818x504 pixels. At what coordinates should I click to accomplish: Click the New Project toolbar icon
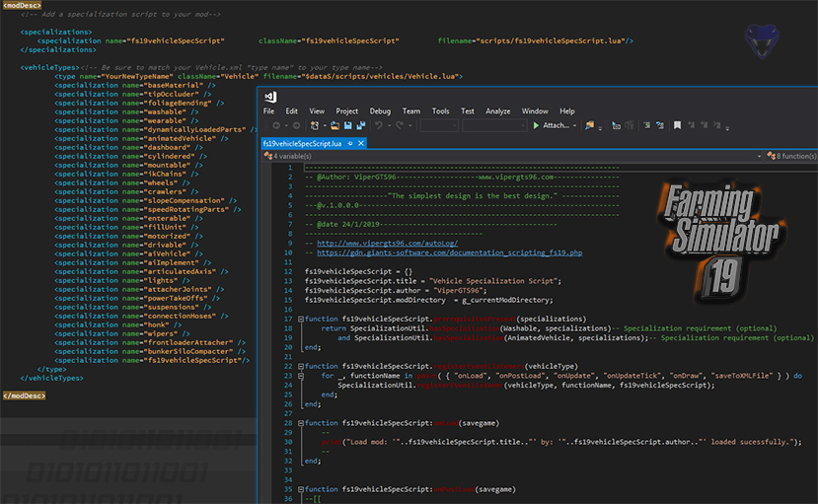click(x=315, y=125)
